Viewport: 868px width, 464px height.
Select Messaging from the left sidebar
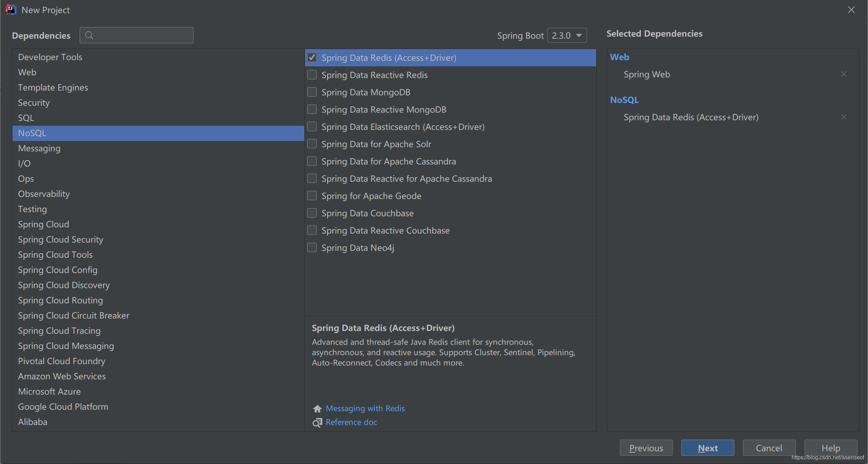click(38, 148)
